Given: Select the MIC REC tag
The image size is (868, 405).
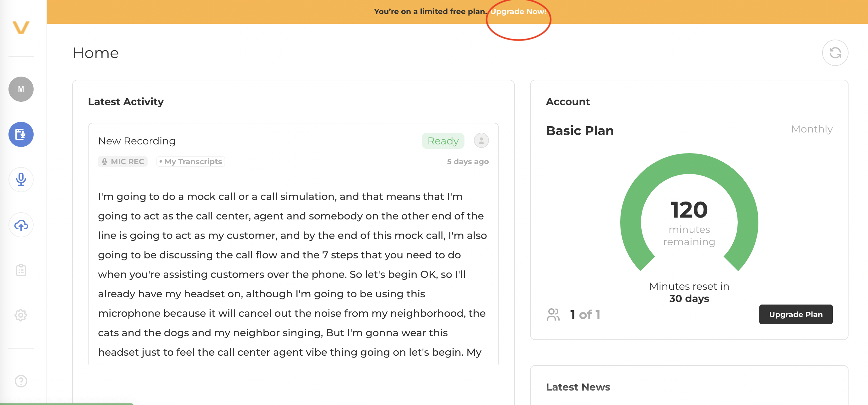Looking at the screenshot, I should coord(123,161).
